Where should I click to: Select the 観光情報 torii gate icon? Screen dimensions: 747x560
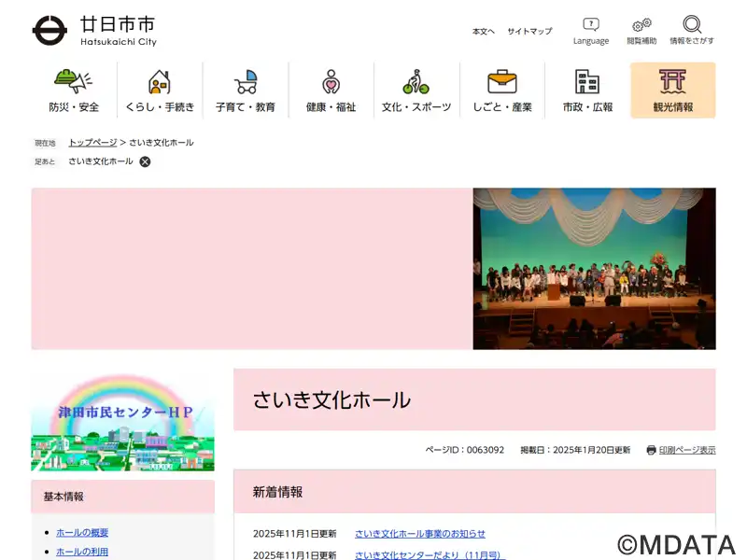(672, 81)
